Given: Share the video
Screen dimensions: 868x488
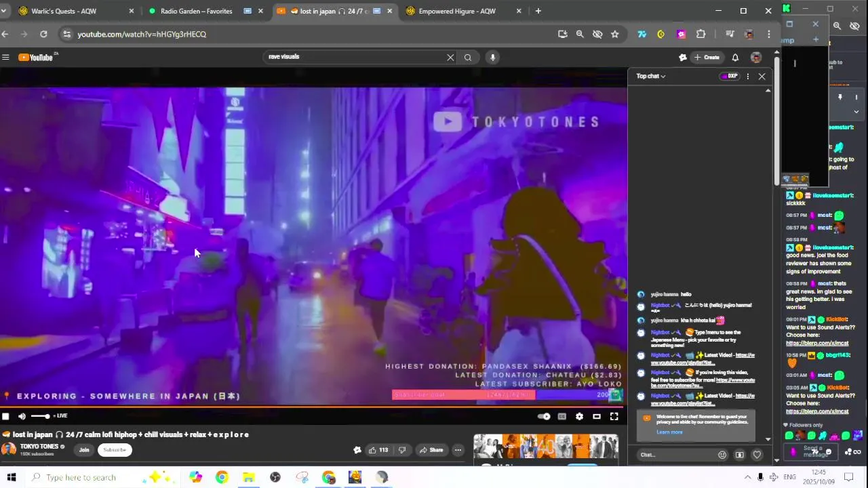Looking at the screenshot, I should click(431, 450).
